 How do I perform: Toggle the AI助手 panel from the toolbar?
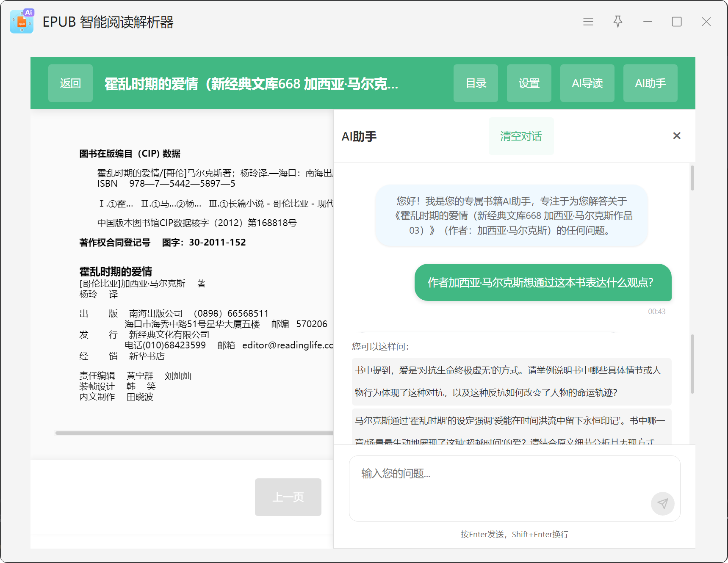[x=650, y=83]
